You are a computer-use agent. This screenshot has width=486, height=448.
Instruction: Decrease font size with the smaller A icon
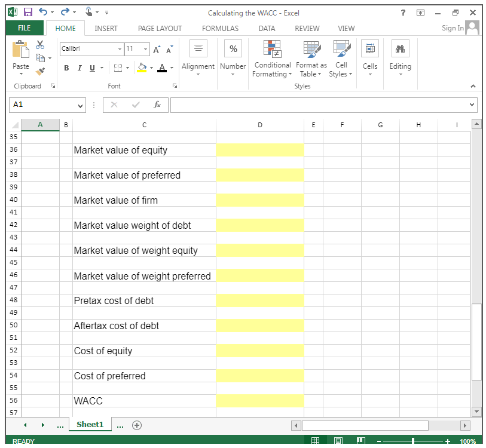pyautogui.click(x=170, y=50)
